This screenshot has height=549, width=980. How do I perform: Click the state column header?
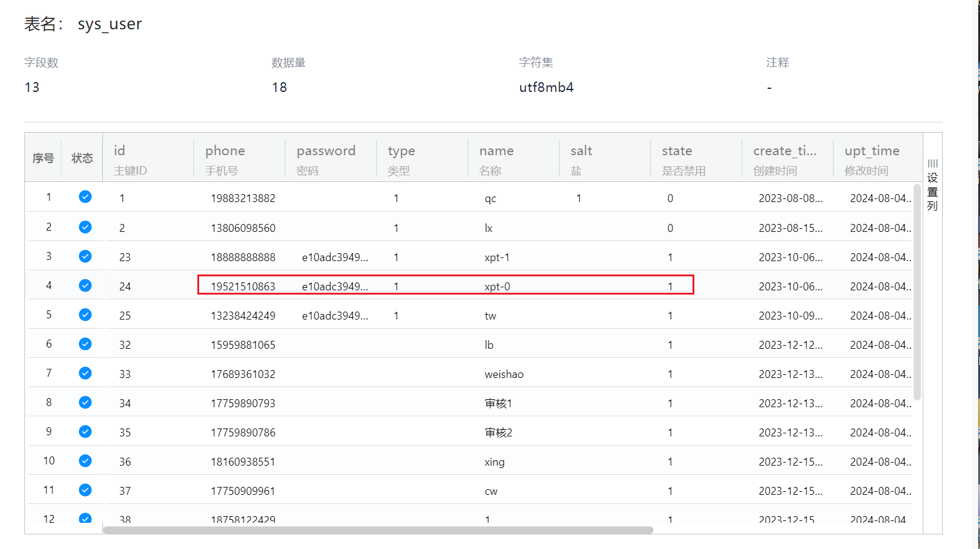click(x=677, y=151)
